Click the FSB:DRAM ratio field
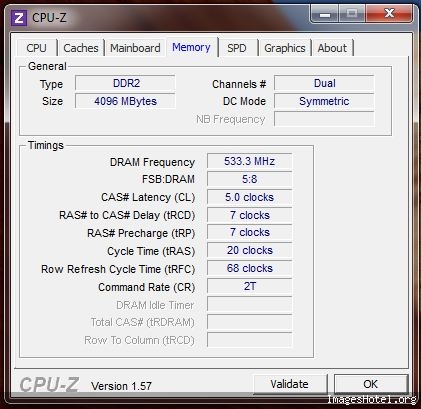 249,179
